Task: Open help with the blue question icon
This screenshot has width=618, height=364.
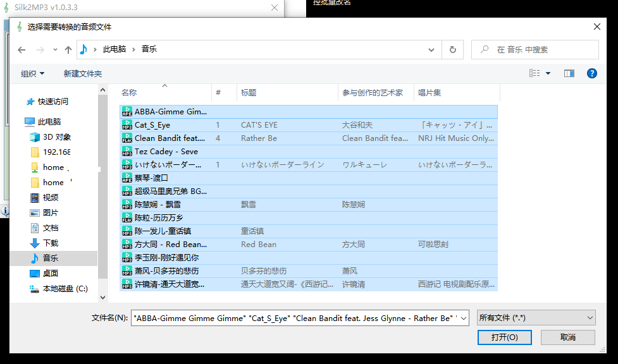Action: [591, 73]
